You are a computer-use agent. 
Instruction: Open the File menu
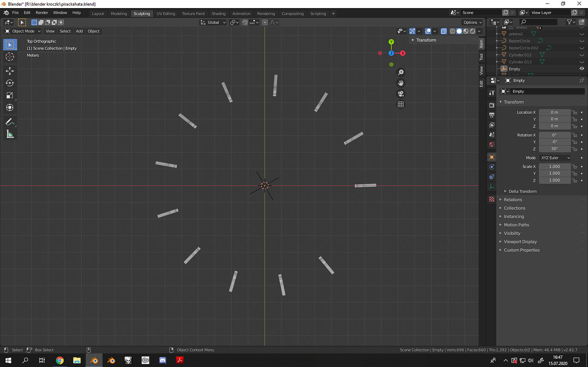(15, 13)
